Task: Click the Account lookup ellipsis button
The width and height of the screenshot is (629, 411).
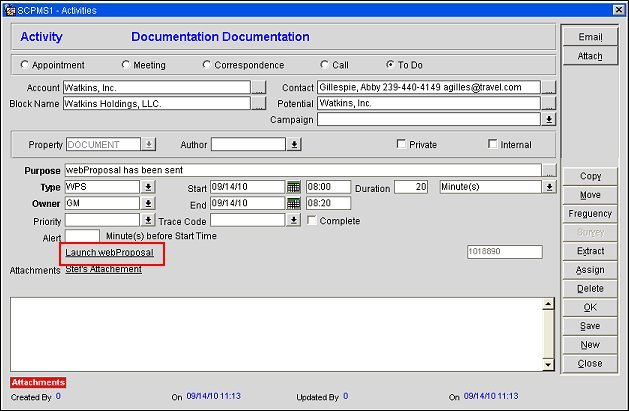Action: coord(258,88)
